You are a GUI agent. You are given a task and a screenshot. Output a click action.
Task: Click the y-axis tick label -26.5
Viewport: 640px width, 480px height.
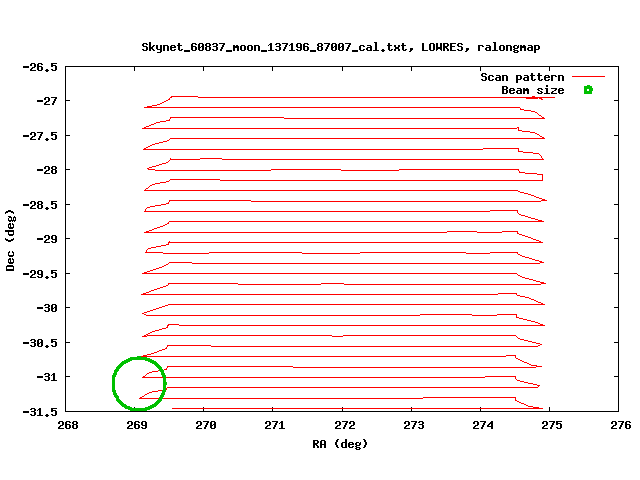tap(40, 67)
